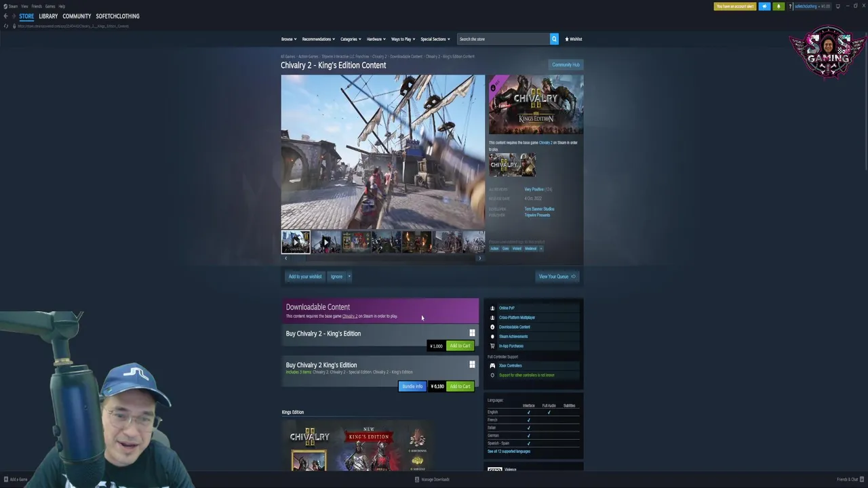Open Friends & Chat icon
The width and height of the screenshot is (868, 488).
862,479
